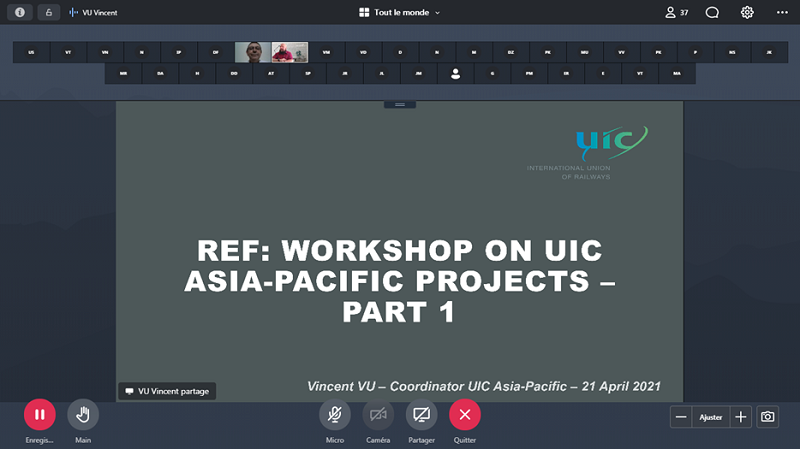The height and width of the screenshot is (449, 800).
Task: Select participant tile VV
Action: pos(621,53)
